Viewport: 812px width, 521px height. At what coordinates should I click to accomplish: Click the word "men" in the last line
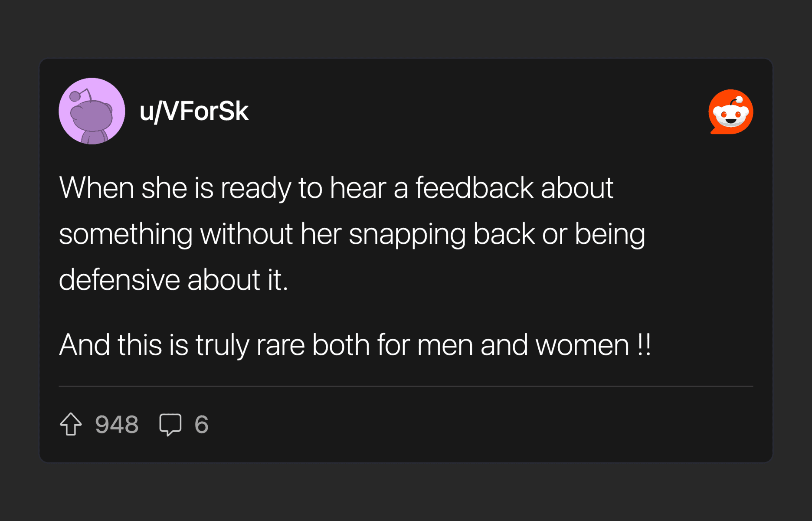pos(445,345)
